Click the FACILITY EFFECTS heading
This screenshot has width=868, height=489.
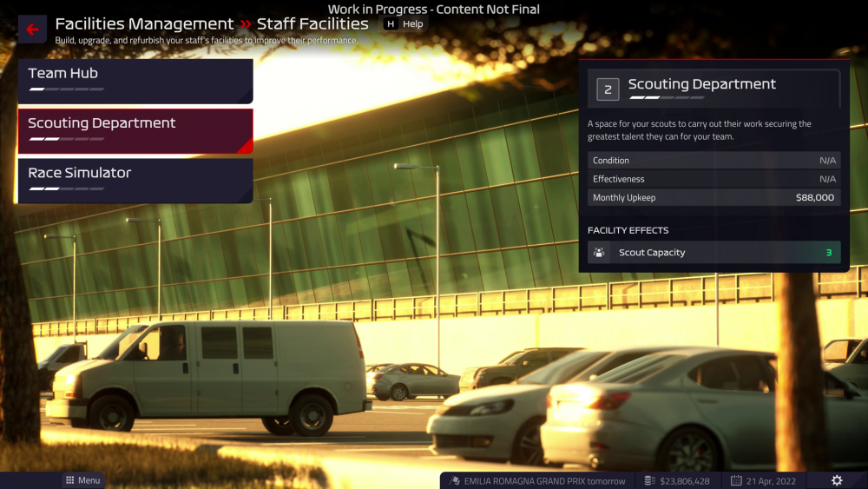pos(628,230)
